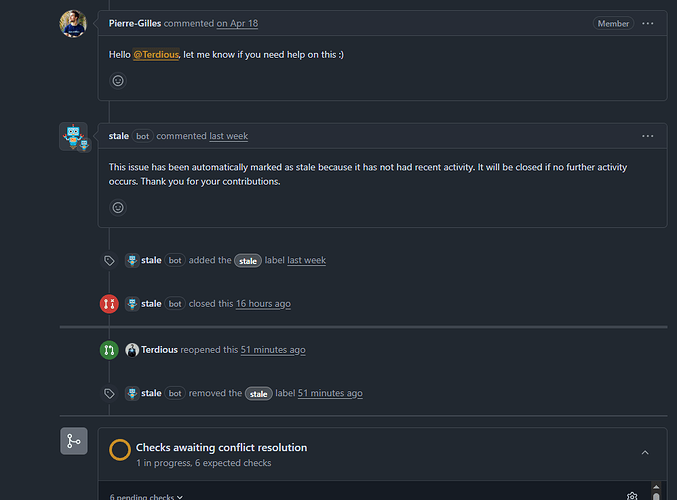Open stale bot comment options menu
The width and height of the screenshot is (677, 500).
pyautogui.click(x=648, y=136)
